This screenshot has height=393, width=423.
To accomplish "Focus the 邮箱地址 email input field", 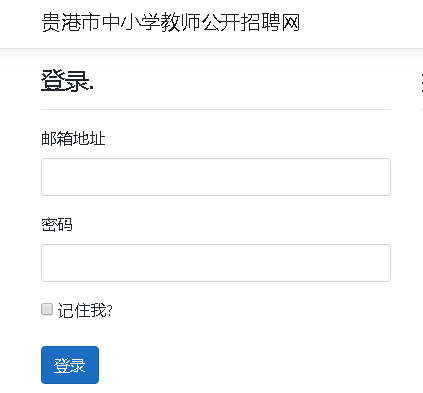I will [216, 177].
